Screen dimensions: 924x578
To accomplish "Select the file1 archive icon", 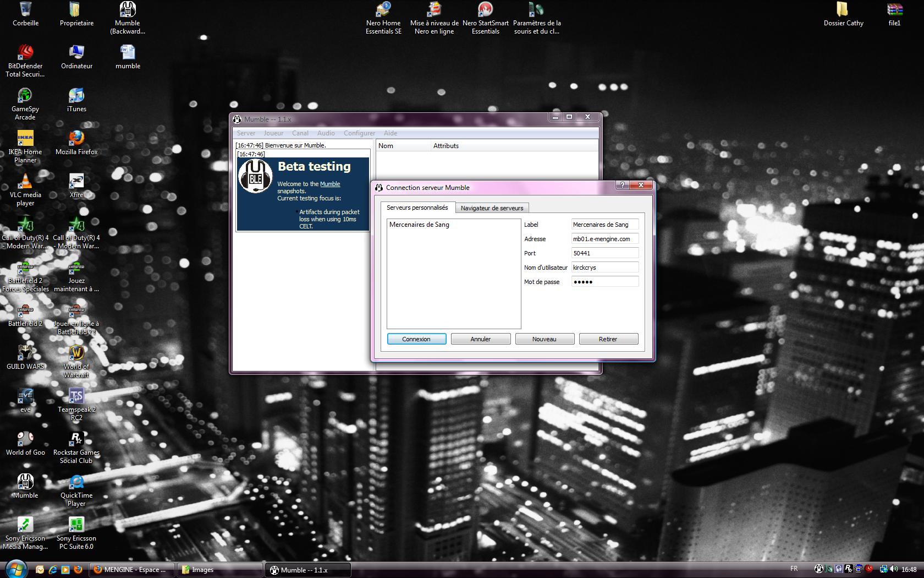I will pos(895,14).
